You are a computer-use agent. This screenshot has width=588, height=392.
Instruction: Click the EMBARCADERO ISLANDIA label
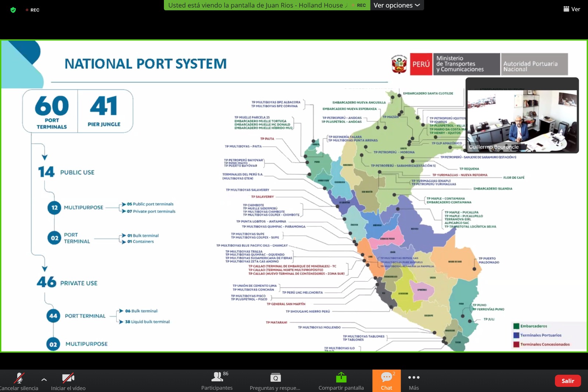493,189
